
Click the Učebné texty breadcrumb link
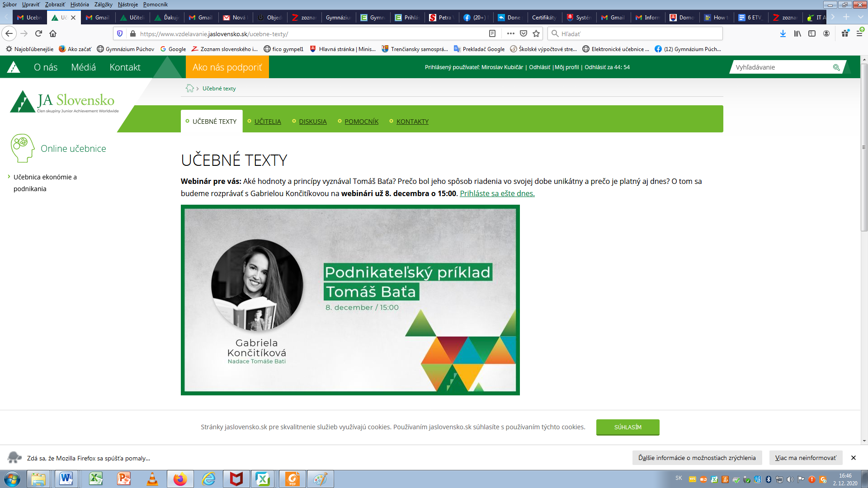click(219, 89)
